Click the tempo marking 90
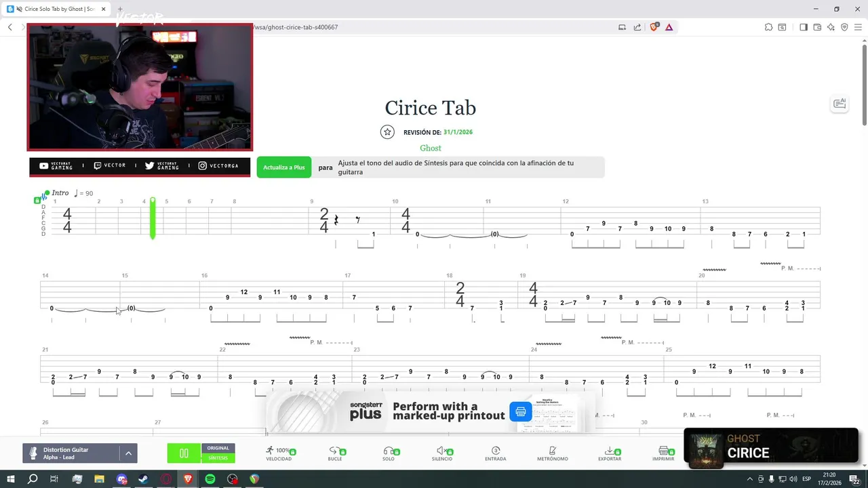This screenshot has height=488, width=868. point(83,193)
